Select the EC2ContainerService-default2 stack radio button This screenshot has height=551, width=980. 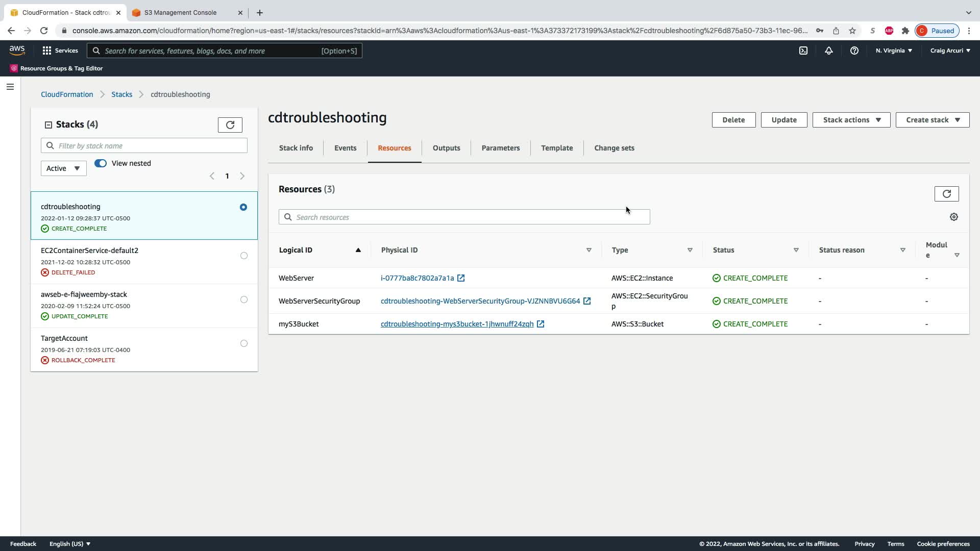243,256
